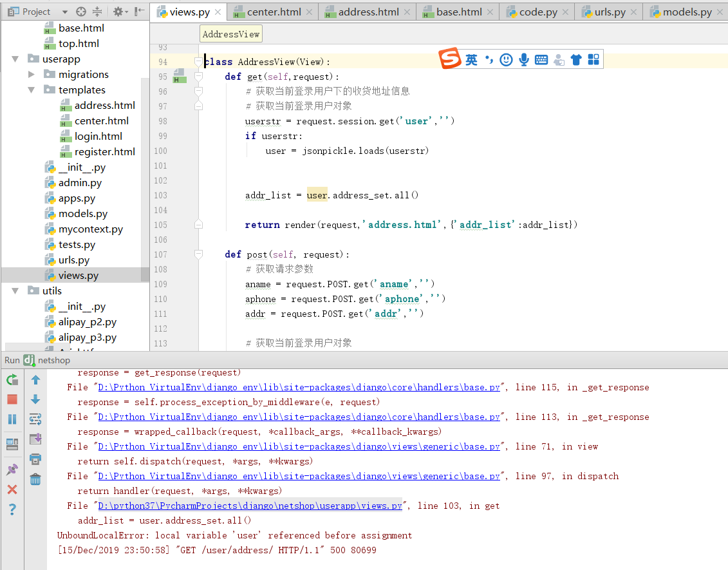This screenshot has width=728, height=570.
Task: Switch to the center.html tab
Action: click(x=274, y=12)
